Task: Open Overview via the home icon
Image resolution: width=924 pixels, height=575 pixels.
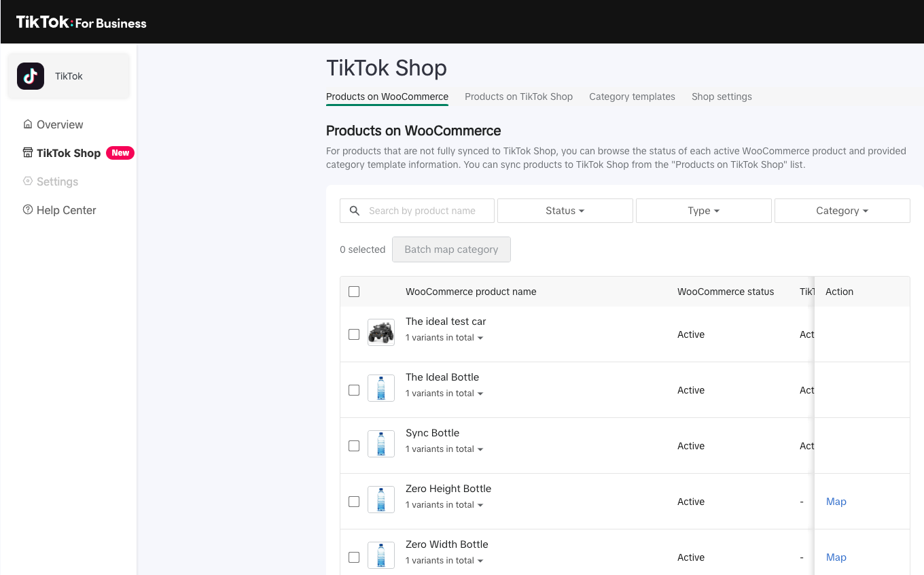Action: point(28,124)
